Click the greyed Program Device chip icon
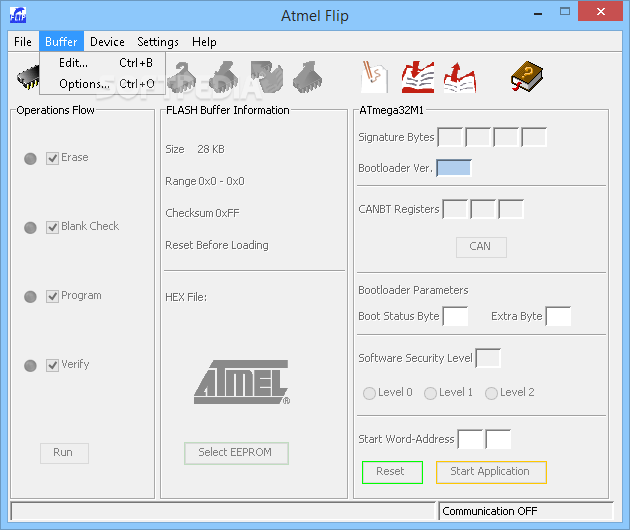 click(x=224, y=77)
